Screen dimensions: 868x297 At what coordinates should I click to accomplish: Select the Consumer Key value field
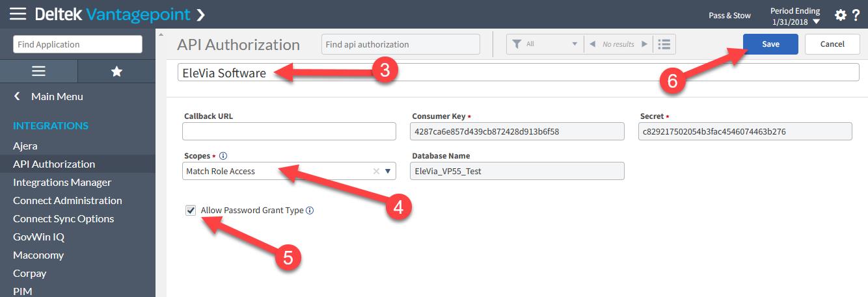point(517,131)
